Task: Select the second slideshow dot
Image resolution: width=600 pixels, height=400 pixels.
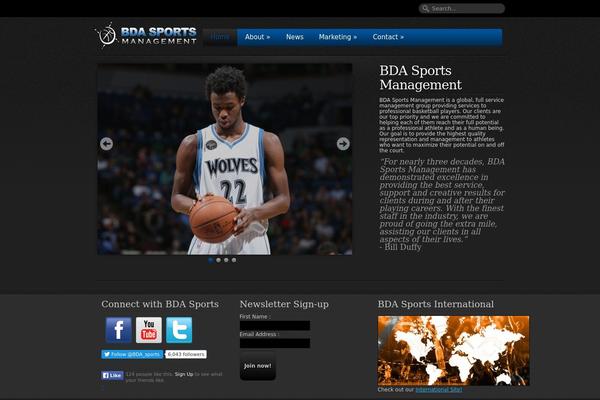Action: coord(218,260)
